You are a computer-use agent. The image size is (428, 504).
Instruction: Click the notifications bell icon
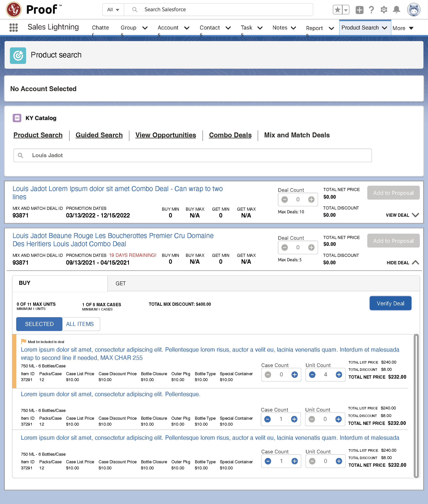point(396,10)
